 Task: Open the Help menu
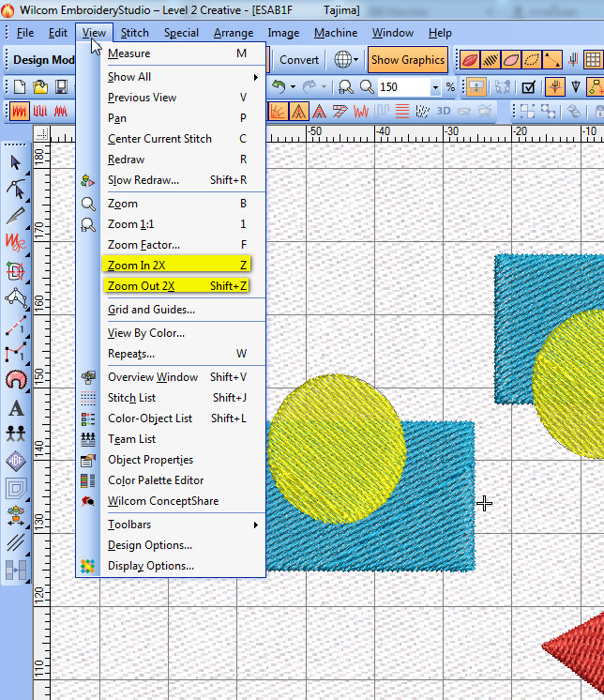point(440,33)
